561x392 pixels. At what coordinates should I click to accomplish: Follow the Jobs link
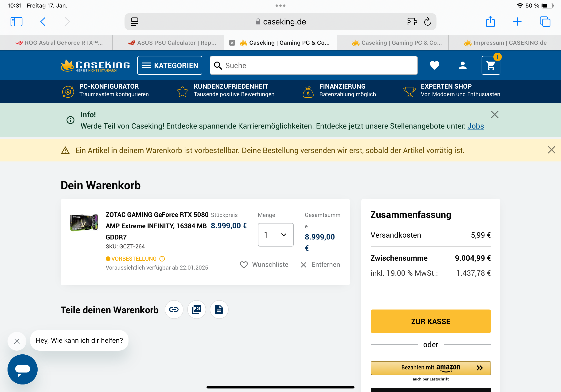[x=475, y=126]
